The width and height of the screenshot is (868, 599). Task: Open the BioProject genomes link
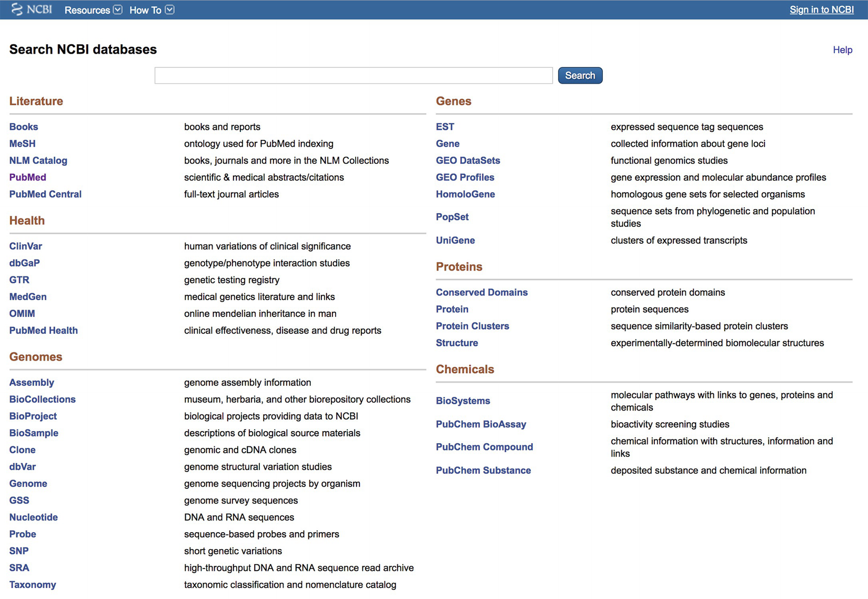click(x=33, y=416)
